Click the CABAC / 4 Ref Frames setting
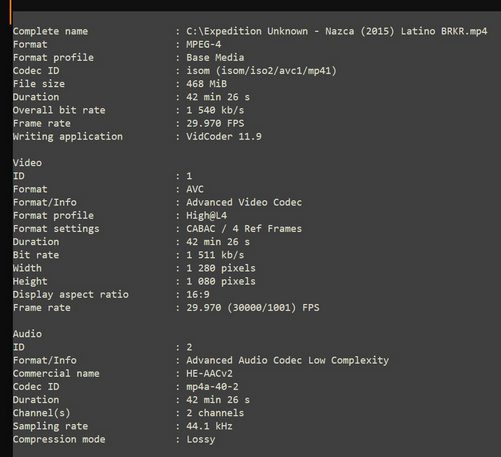 point(244,229)
